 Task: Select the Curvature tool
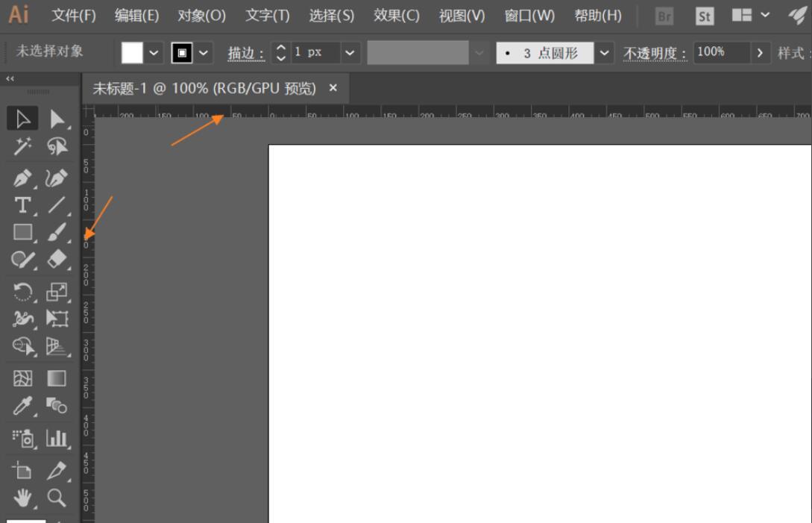tap(57, 178)
